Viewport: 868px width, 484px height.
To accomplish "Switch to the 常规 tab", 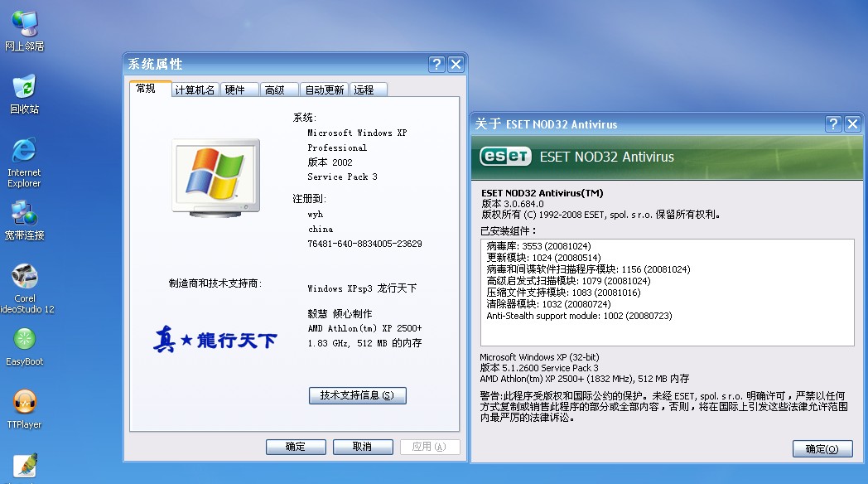I will 150,89.
